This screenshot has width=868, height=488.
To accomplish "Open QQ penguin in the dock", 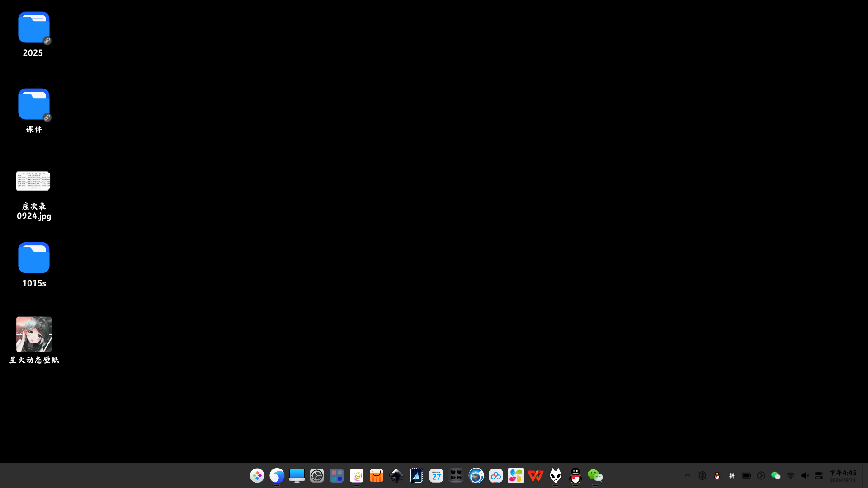I will point(576,475).
